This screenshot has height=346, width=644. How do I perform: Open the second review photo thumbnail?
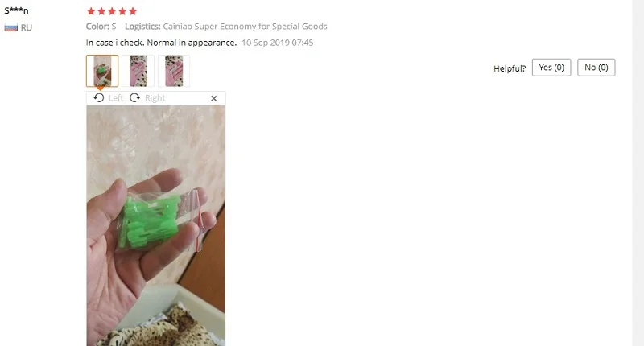click(138, 71)
